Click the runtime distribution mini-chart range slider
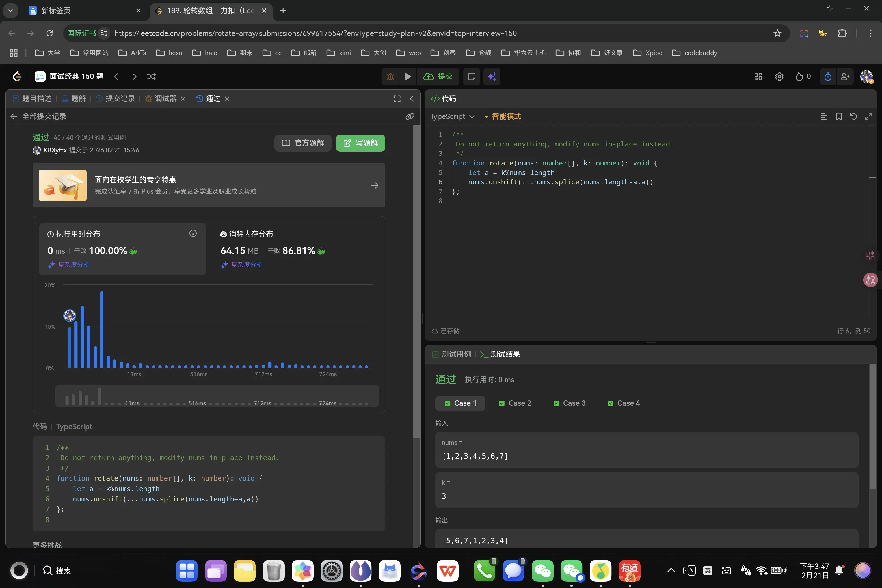882x588 pixels. coord(217,395)
